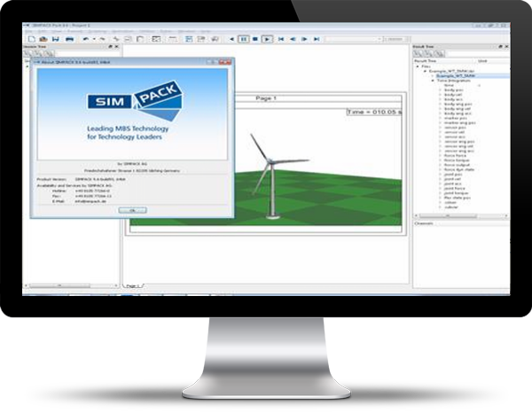Undo the last action with the Undo arrow
Screen dimensions: 532x413
click(86, 39)
